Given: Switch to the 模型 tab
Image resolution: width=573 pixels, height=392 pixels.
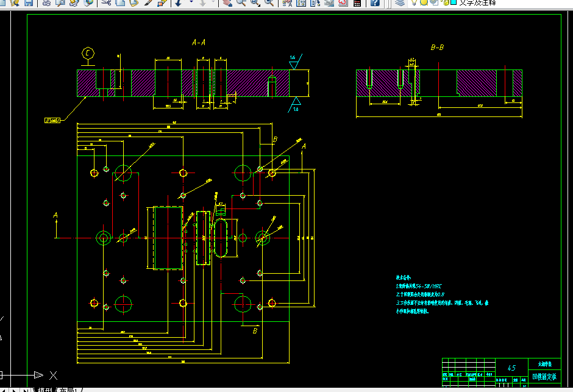Looking at the screenshot, I should click(45, 390).
